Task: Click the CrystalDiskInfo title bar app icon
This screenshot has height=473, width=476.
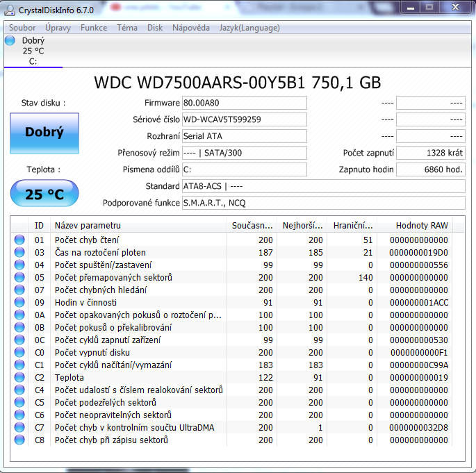Action: (10, 10)
